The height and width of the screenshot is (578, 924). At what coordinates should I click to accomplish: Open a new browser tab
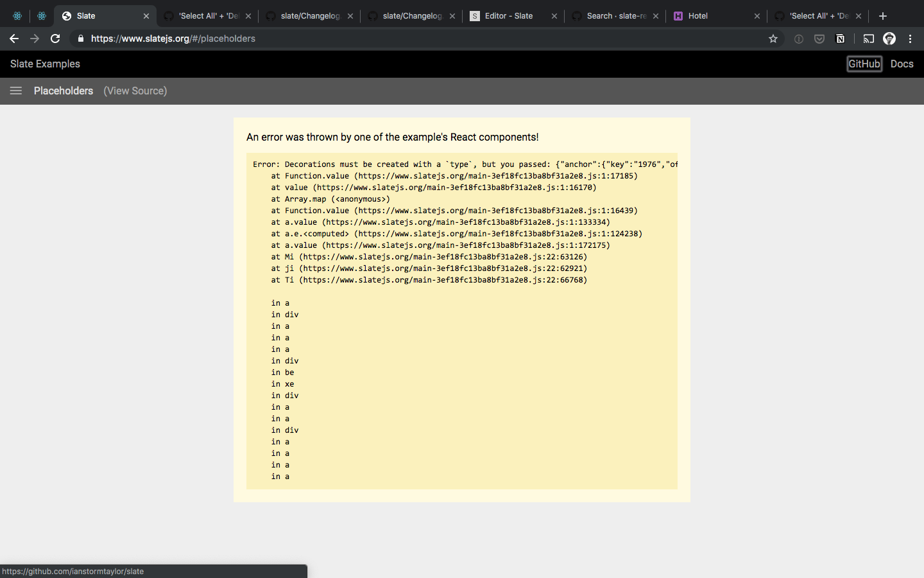coord(883,16)
